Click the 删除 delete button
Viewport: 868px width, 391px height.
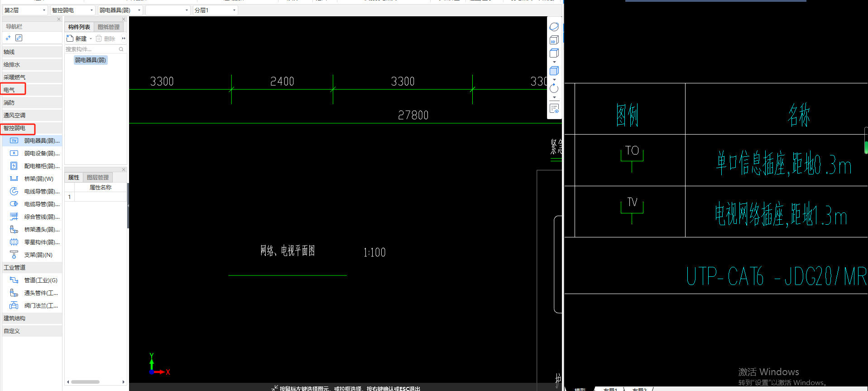coord(106,39)
